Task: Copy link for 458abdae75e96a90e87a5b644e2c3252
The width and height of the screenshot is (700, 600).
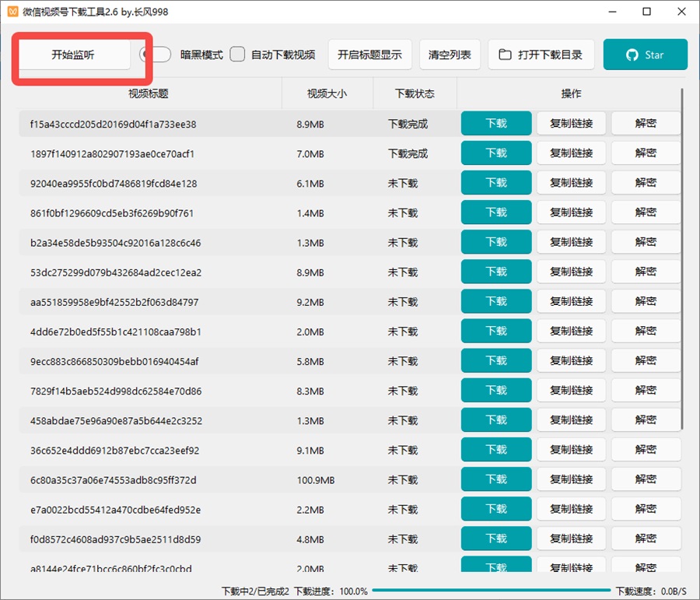Action: (571, 420)
